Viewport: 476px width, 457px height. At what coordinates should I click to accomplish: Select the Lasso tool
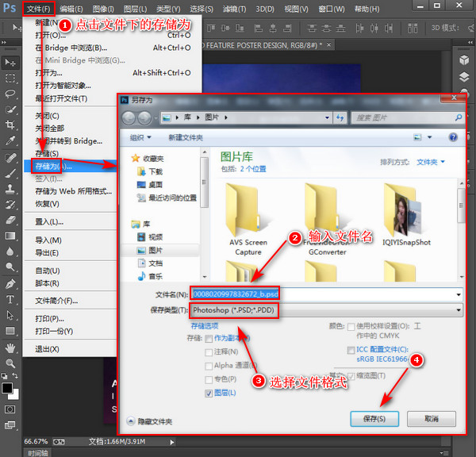point(10,94)
